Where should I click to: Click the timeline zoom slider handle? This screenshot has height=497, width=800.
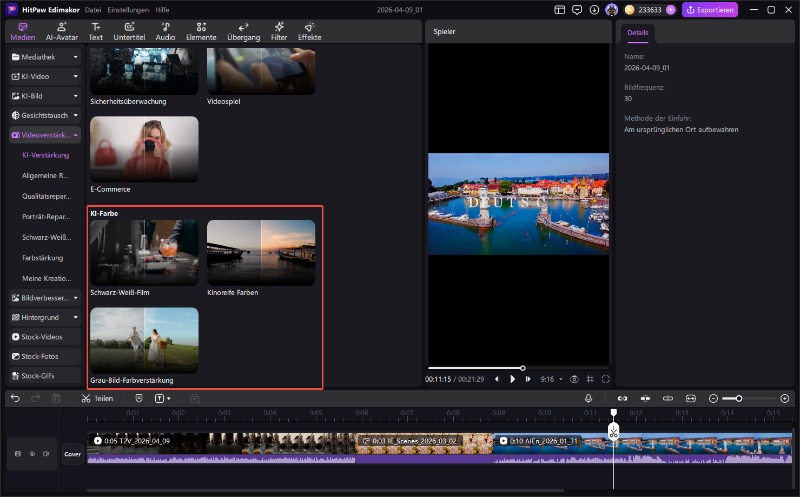click(x=739, y=398)
